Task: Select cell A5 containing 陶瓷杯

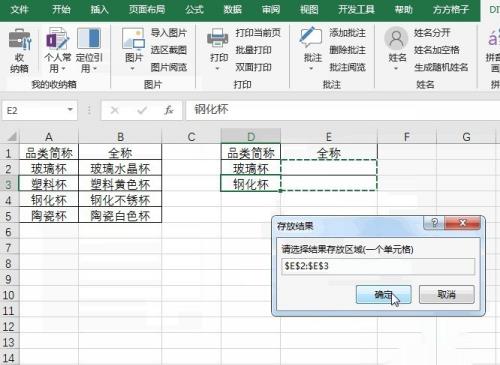Action: click(x=49, y=216)
